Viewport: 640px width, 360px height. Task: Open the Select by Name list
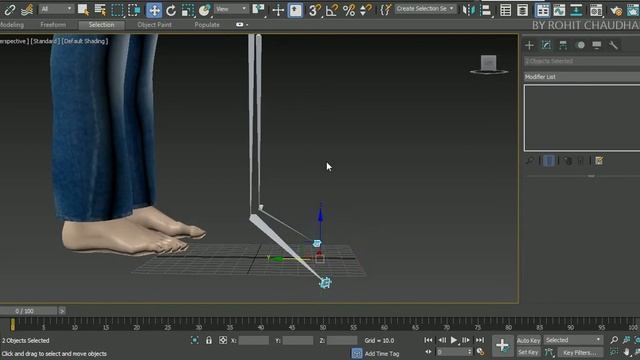click(x=100, y=10)
